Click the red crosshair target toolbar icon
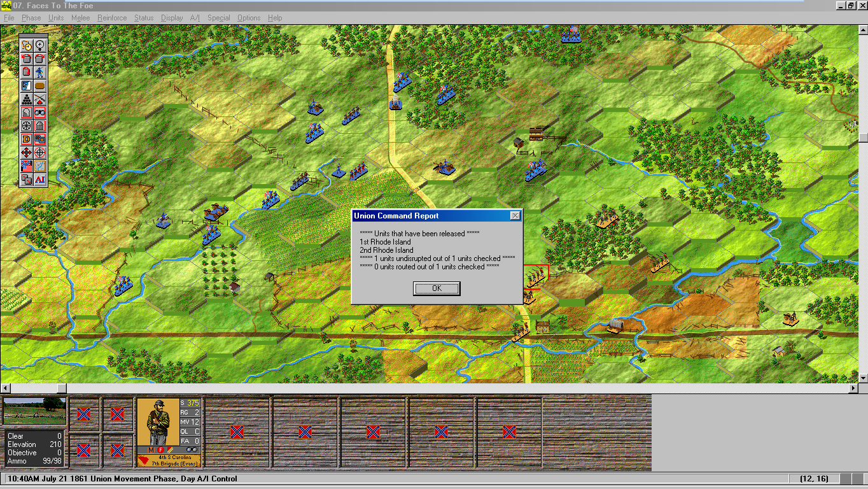 (40, 152)
